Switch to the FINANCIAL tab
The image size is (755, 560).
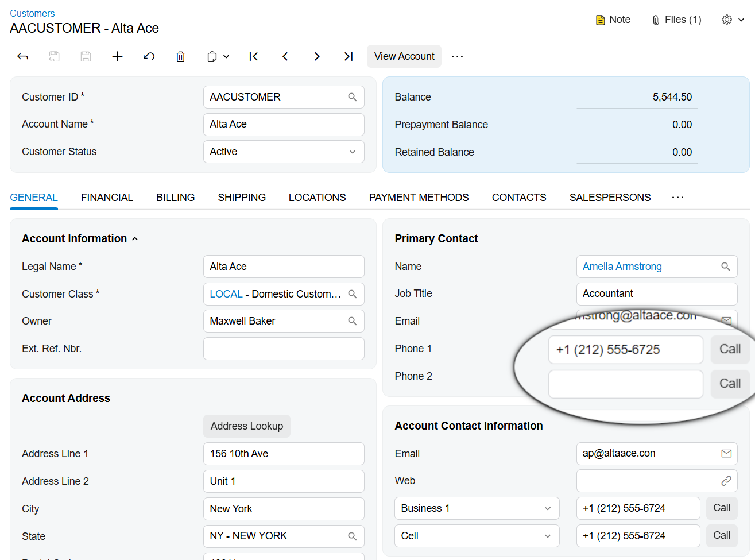tap(107, 198)
